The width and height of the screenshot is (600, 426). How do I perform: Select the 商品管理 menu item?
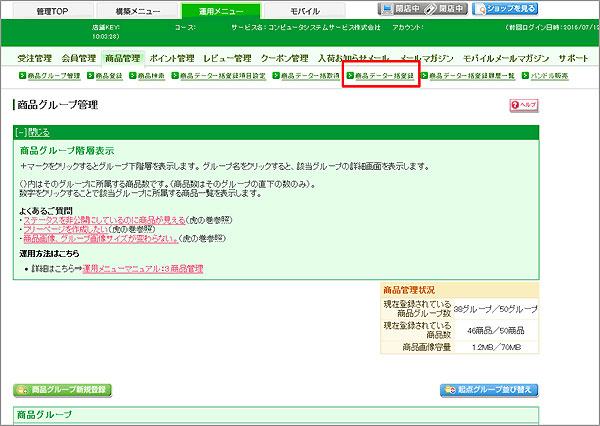(123, 59)
